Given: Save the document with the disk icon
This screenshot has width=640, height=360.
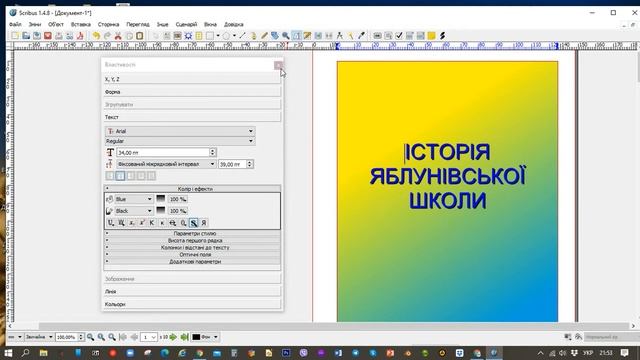Looking at the screenshot, I should click(37, 36).
